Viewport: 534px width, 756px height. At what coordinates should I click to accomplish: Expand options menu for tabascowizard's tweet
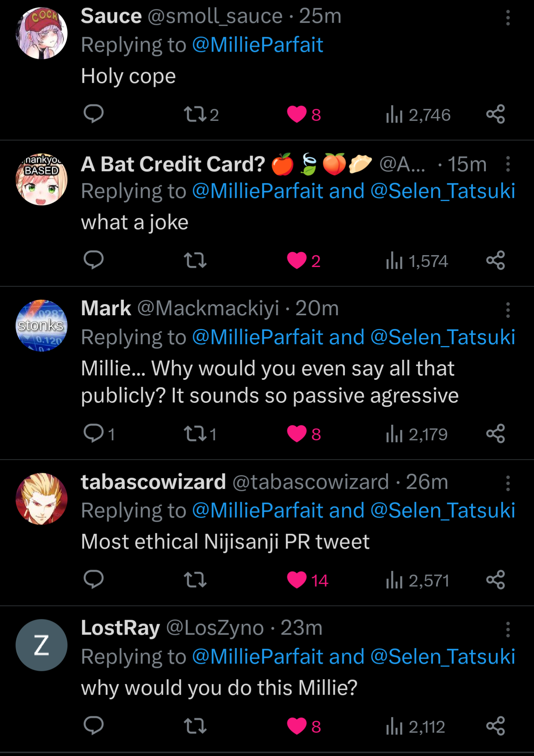[508, 483]
